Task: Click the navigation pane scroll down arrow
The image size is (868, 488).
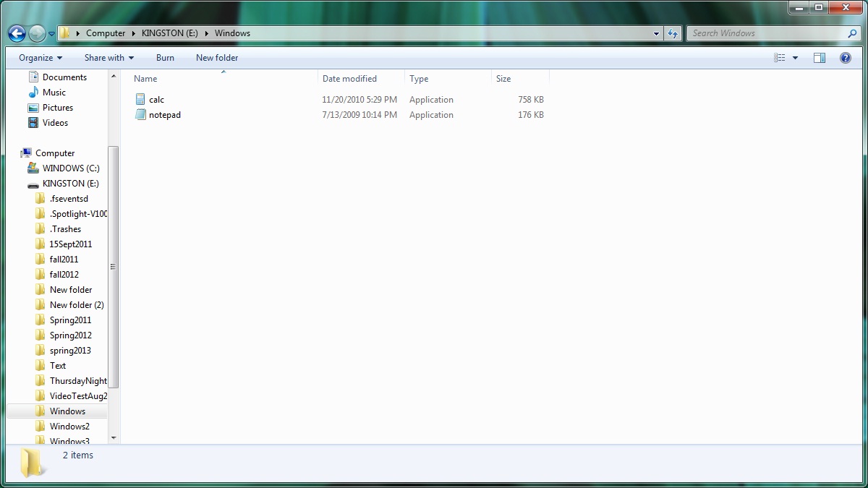Action: tap(113, 438)
